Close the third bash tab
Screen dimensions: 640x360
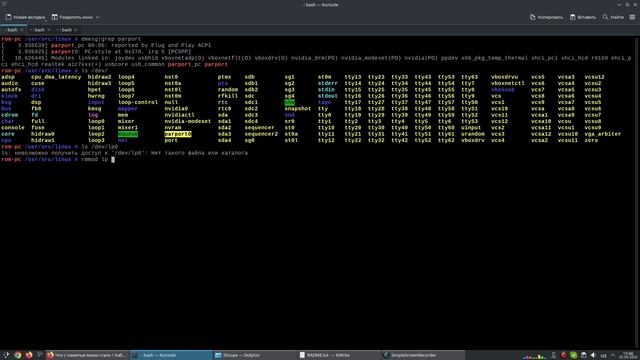click(76, 30)
